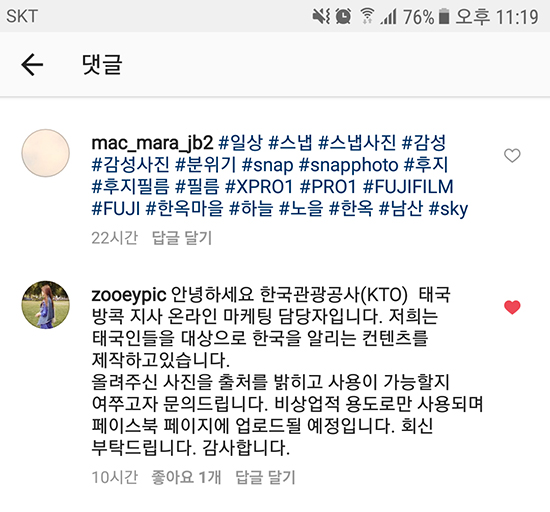
Task: Open the #XPRO1 hashtag
Action: click(259, 187)
